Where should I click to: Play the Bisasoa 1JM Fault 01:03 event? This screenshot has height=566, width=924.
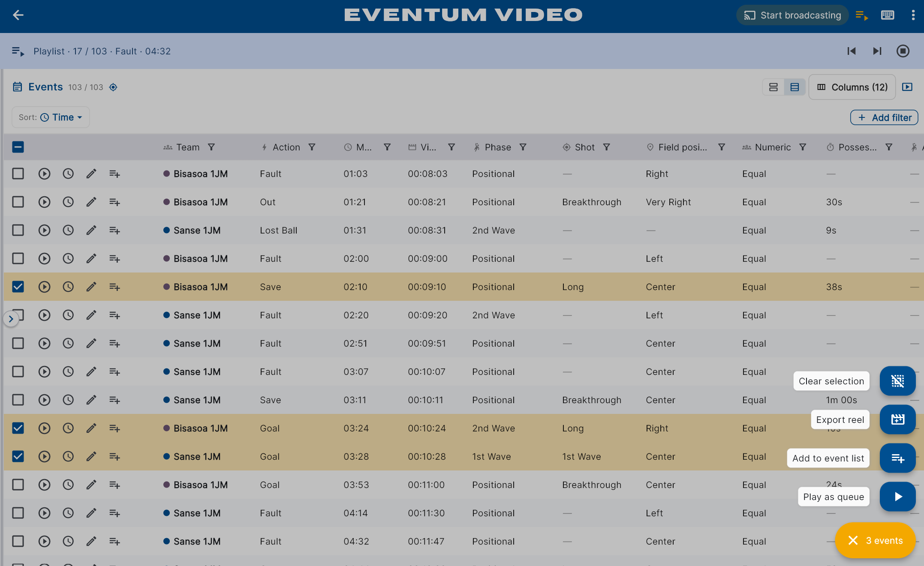point(44,174)
